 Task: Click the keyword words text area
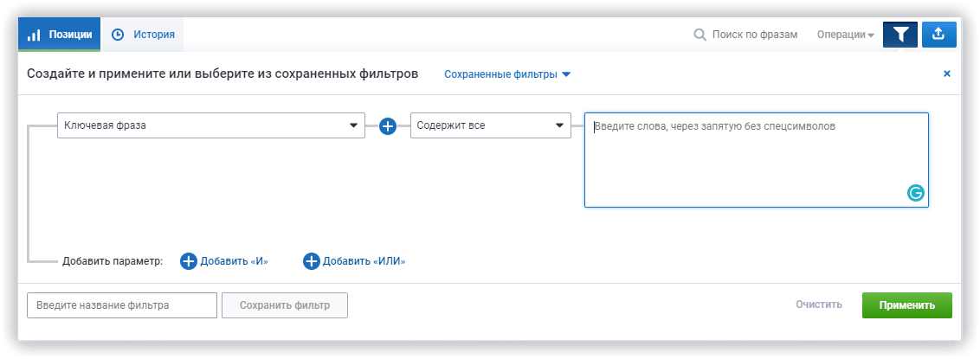757,160
